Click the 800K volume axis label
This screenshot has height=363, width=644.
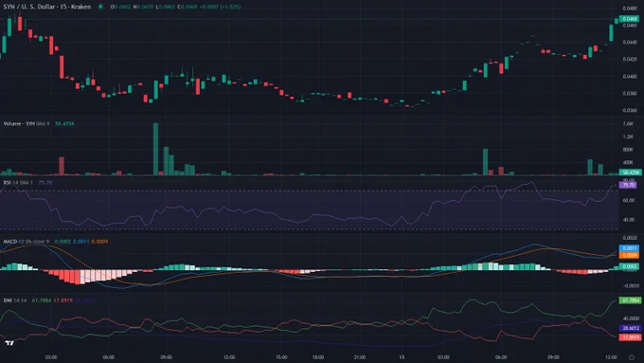coord(628,150)
